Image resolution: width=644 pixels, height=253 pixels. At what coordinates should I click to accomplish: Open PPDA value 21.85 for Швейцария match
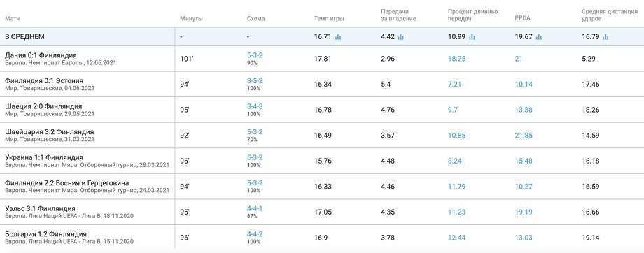click(524, 136)
